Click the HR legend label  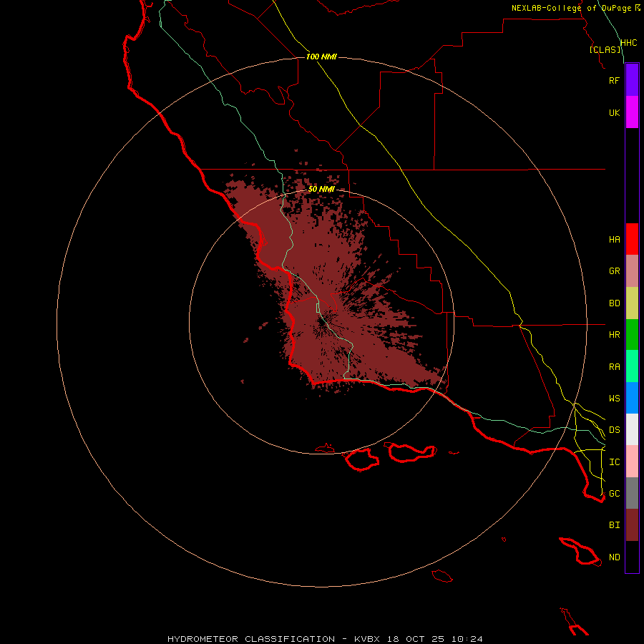coord(614,335)
